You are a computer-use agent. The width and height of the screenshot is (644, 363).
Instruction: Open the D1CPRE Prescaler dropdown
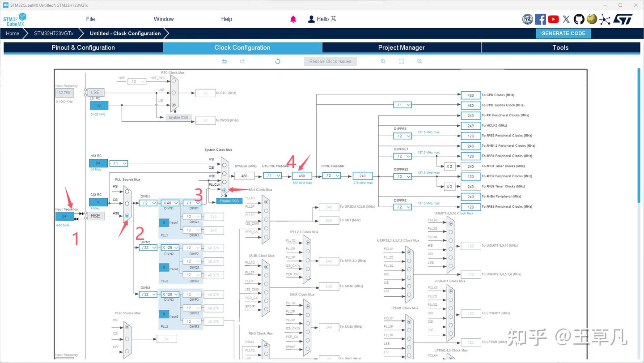click(x=272, y=176)
